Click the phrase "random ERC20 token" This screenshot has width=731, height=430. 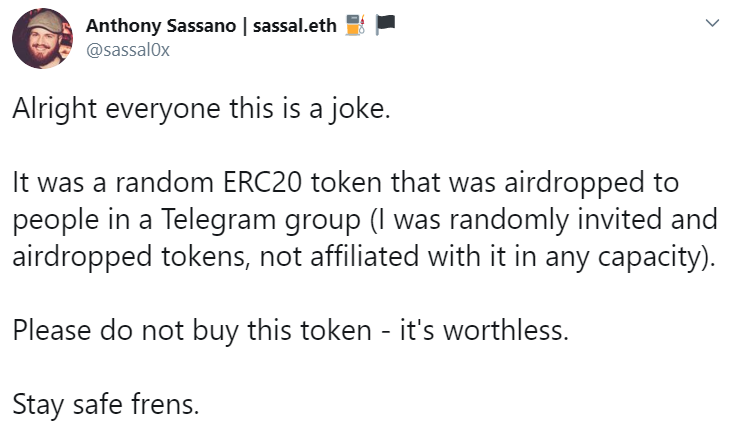click(x=249, y=182)
